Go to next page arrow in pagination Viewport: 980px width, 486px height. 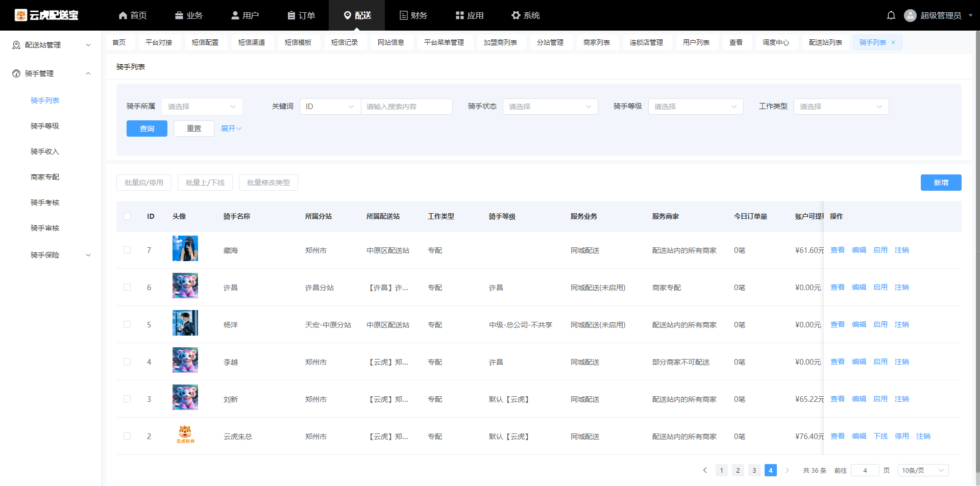(x=787, y=470)
